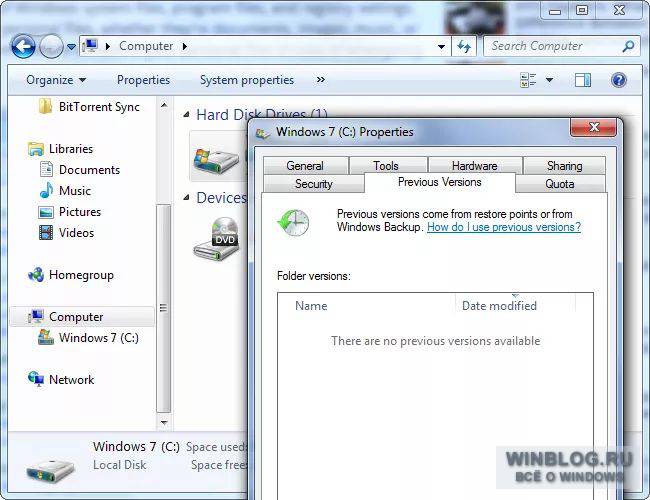Click navigation pane scroll up arrow

pos(164,105)
